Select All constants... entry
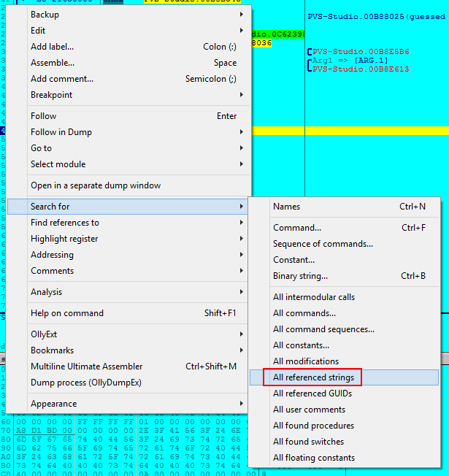 pyautogui.click(x=345, y=345)
